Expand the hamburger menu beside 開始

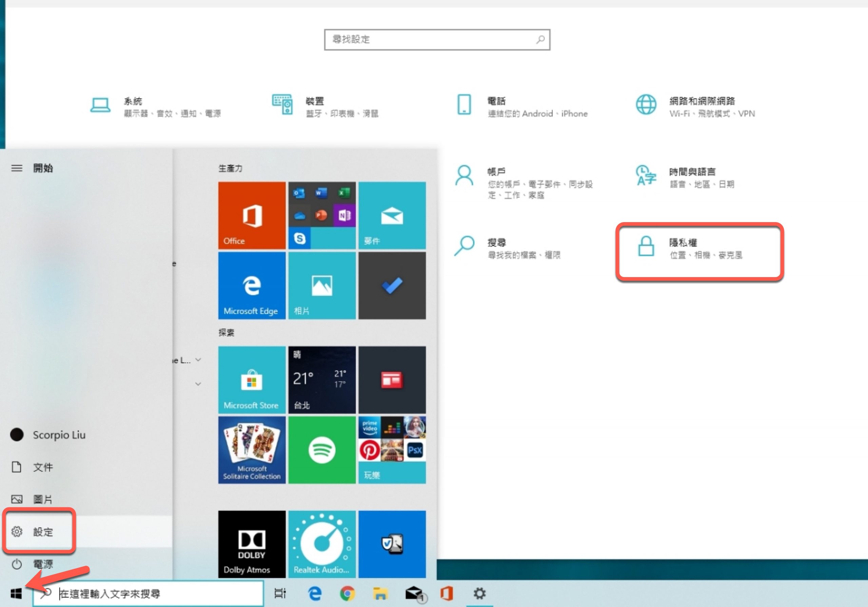[17, 168]
